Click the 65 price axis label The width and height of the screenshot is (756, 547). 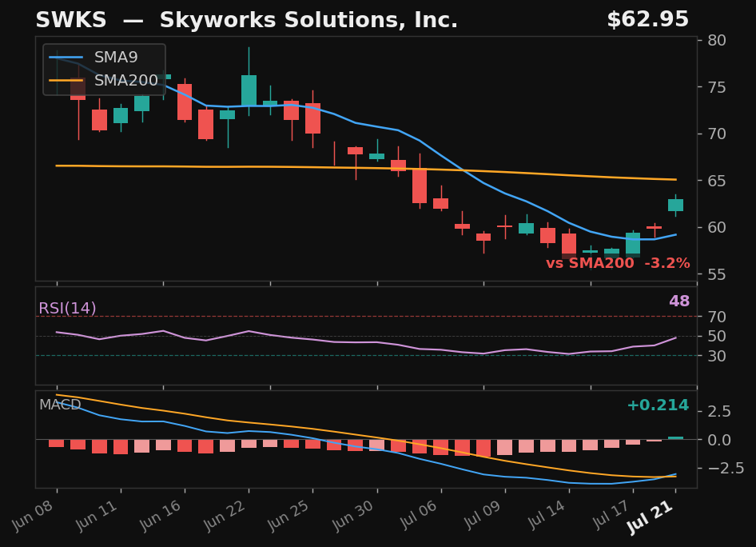click(717, 181)
